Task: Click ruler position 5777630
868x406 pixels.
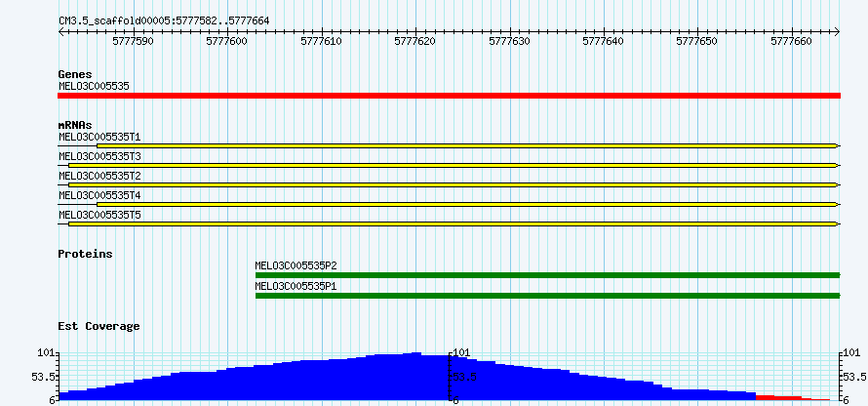Action: coord(510,41)
